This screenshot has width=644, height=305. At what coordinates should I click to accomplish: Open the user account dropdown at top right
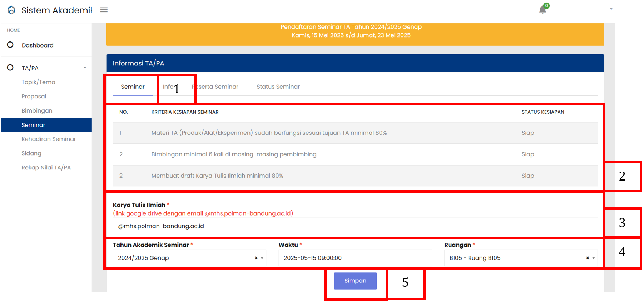coord(611,9)
